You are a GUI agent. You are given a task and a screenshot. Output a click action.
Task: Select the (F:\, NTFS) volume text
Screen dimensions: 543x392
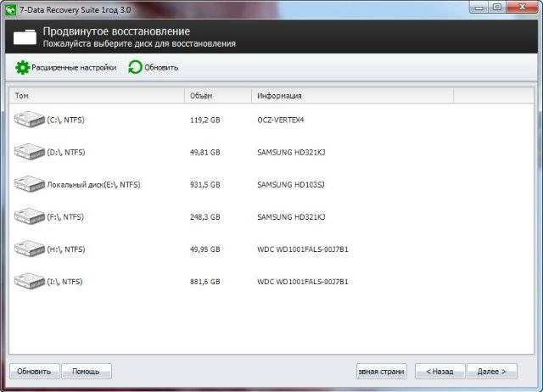click(65, 217)
